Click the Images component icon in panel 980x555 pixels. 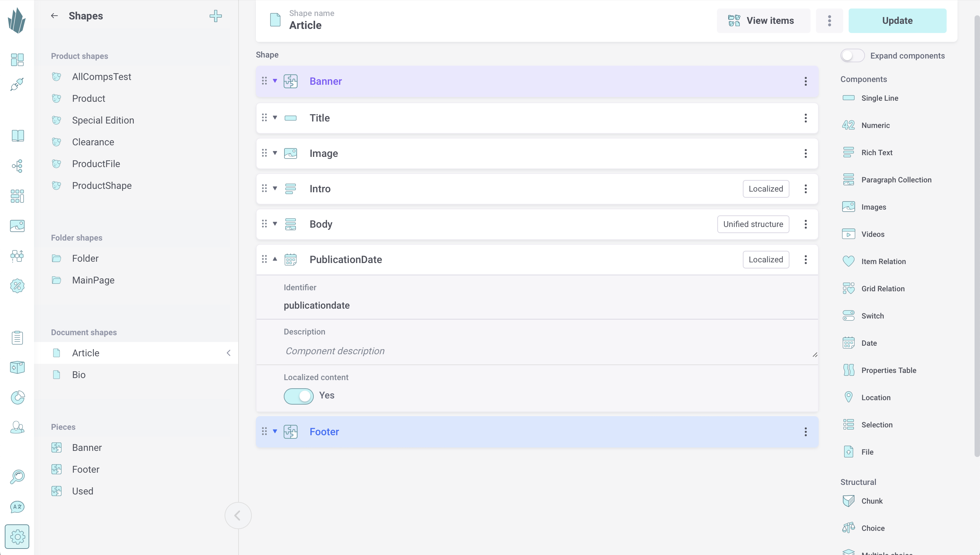[849, 207]
